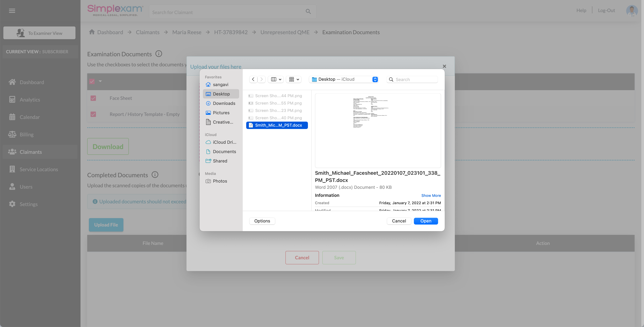Click the claimant search magnifier icon
The height and width of the screenshot is (327, 644).
click(308, 12)
